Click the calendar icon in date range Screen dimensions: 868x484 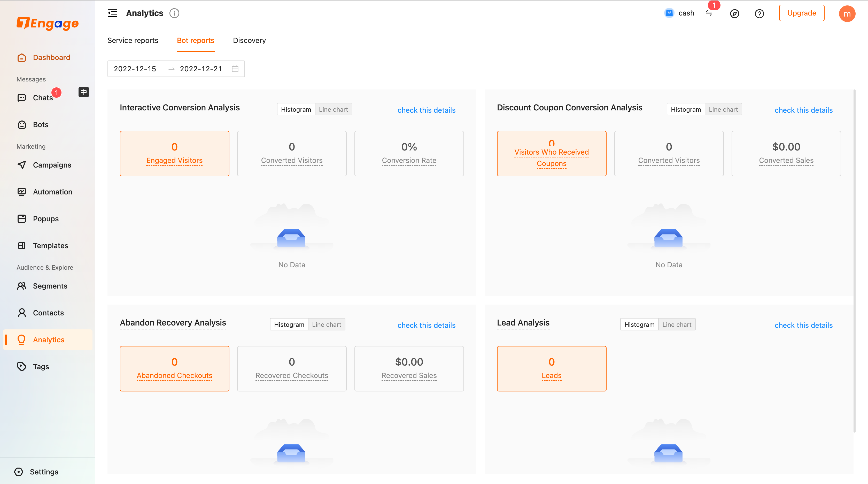click(x=235, y=69)
